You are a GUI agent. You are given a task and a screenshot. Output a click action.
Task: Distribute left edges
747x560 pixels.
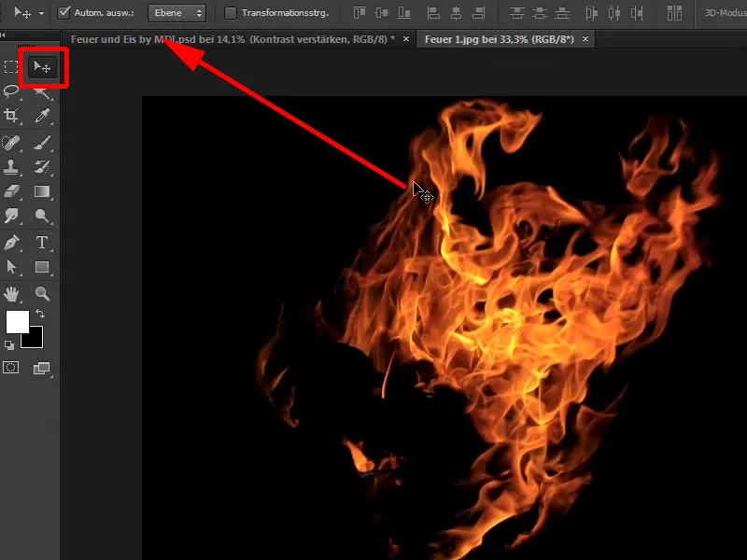[x=591, y=13]
